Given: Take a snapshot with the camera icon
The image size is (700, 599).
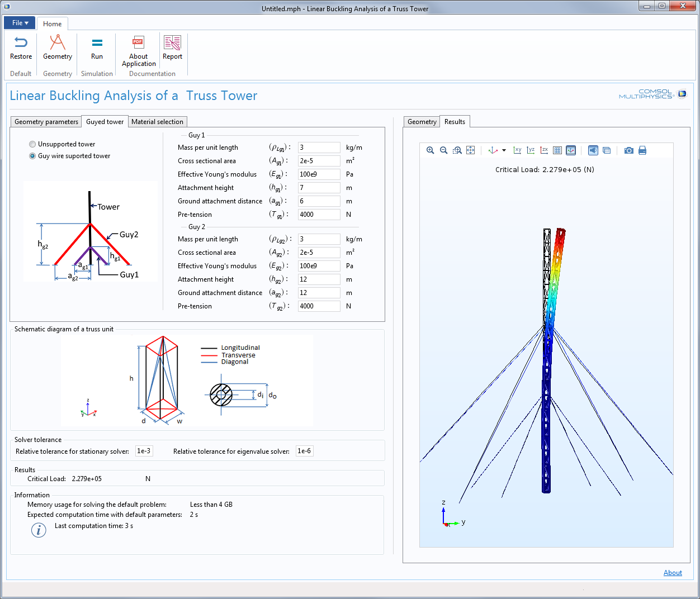Looking at the screenshot, I should pyautogui.click(x=629, y=150).
